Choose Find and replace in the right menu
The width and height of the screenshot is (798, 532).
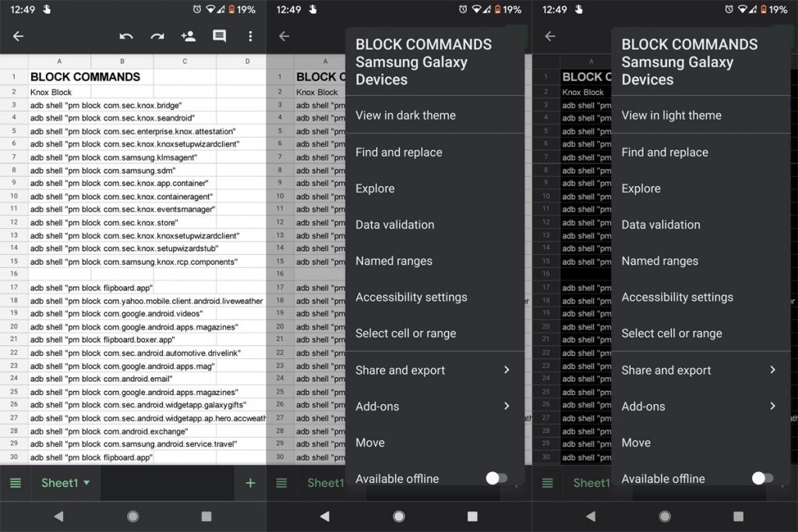pyautogui.click(x=701, y=152)
